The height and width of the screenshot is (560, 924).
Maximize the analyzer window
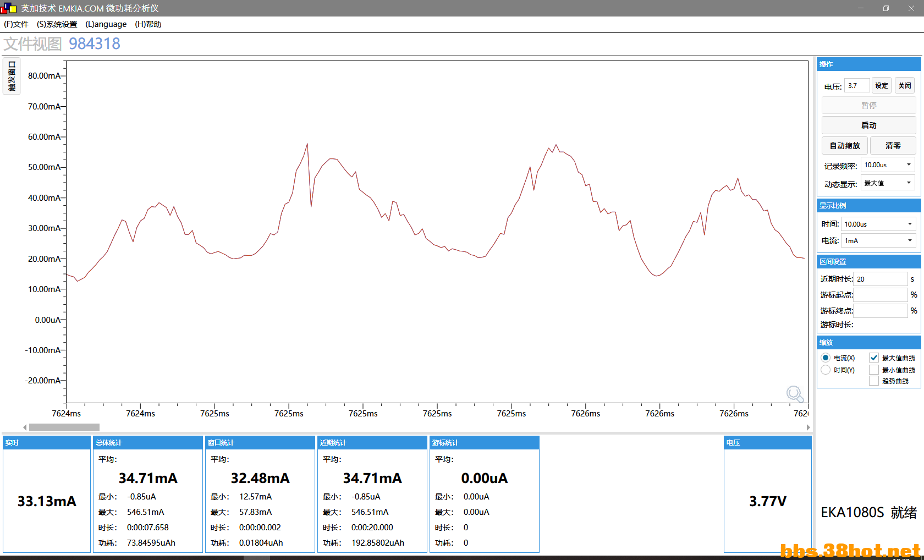pyautogui.click(x=886, y=8)
